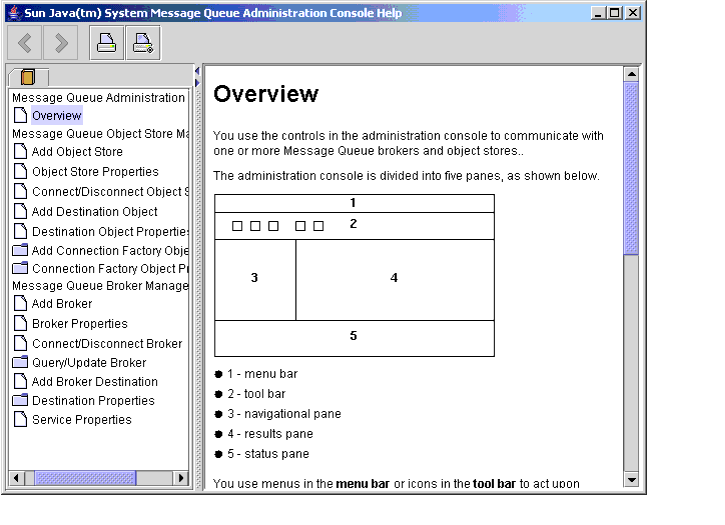Minimize the Administration Console Help window

pos(598,13)
